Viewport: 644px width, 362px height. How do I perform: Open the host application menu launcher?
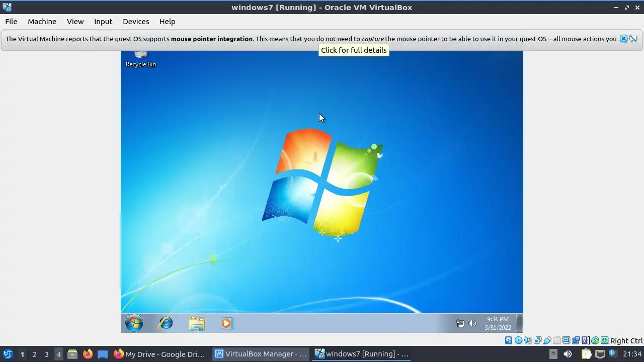pos(8,354)
